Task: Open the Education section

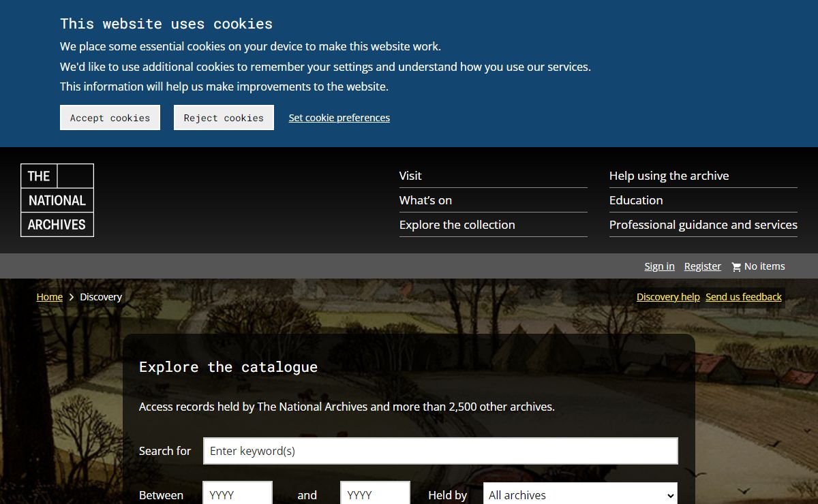Action: [636, 200]
